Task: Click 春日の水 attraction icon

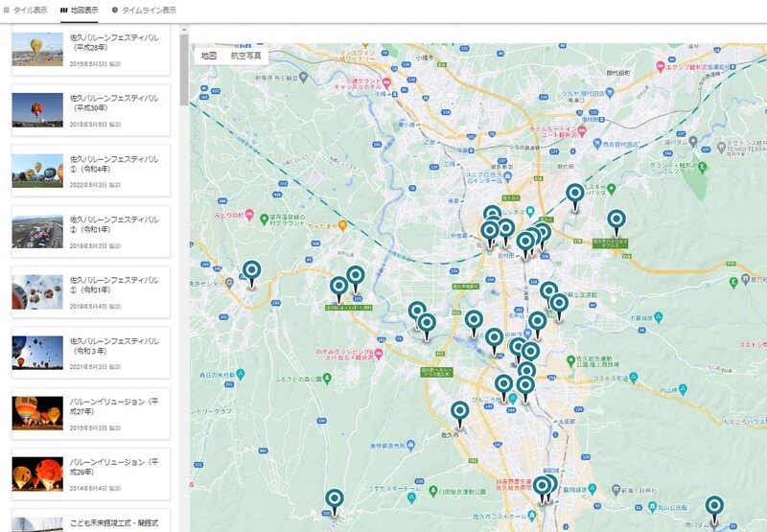Action: pos(241,375)
